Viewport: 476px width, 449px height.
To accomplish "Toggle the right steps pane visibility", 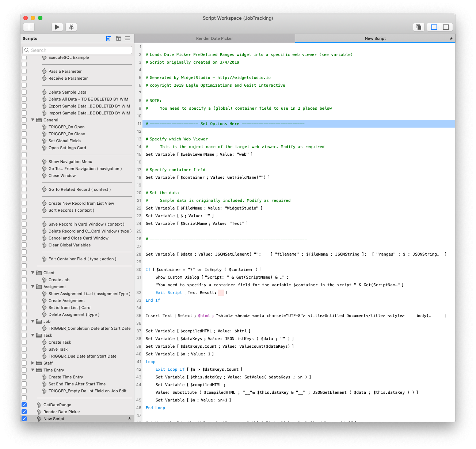I will click(446, 27).
